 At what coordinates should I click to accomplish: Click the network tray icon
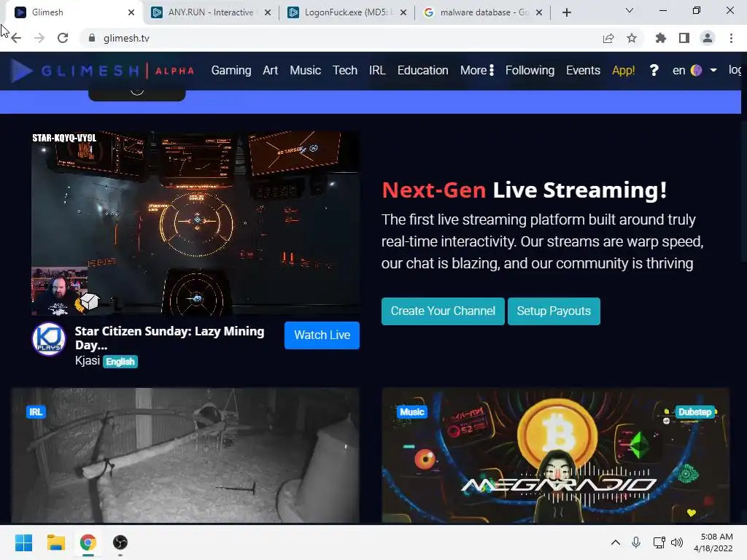(x=659, y=542)
